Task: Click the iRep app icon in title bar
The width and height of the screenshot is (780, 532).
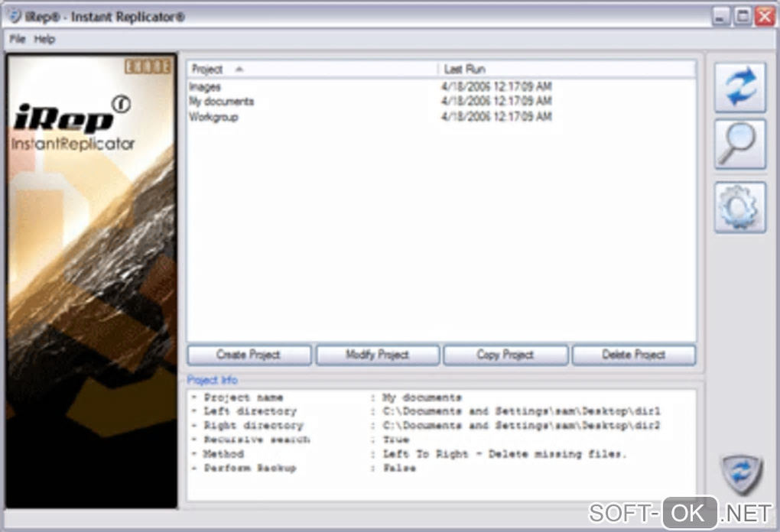Action: point(15,16)
